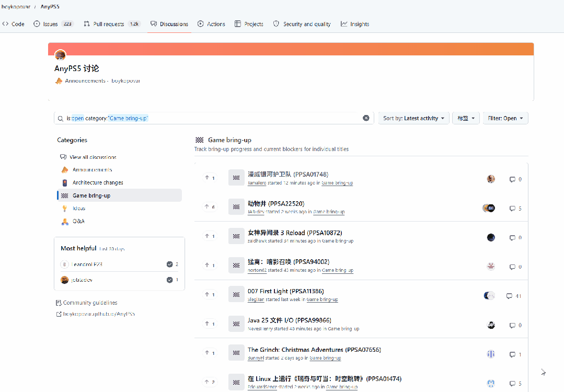Open 猛禽：暗影召唤 (PPSA94002) discussion title
This screenshot has height=392, width=564.
[289, 262]
